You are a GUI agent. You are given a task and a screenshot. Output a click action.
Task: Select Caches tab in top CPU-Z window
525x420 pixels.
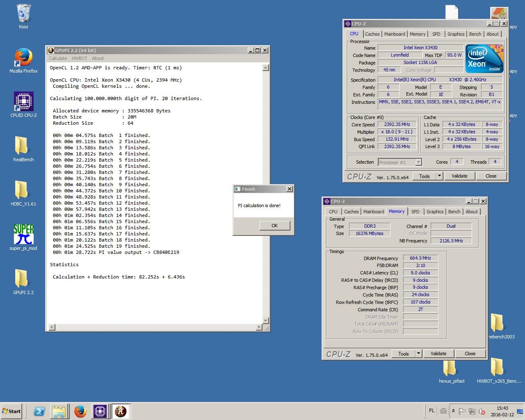[372, 34]
